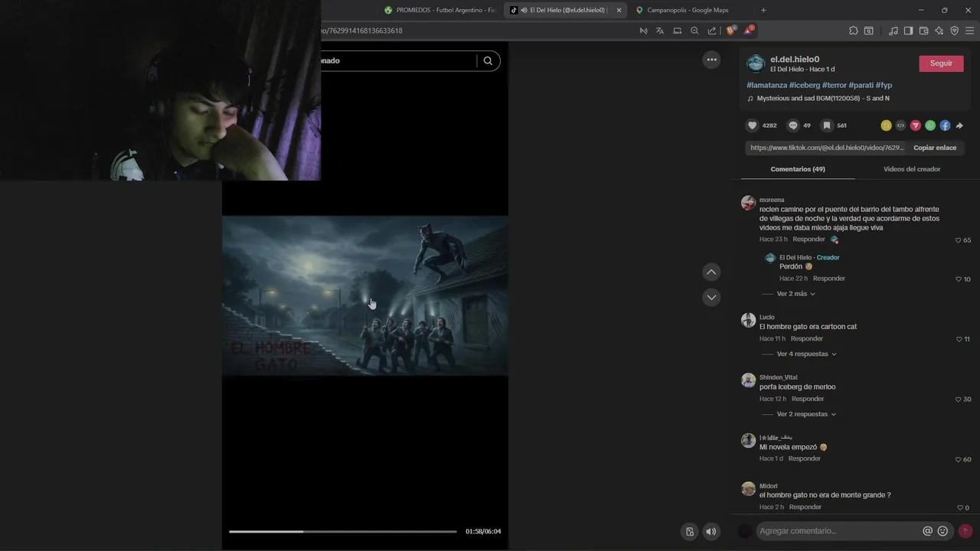Click Responder under Lucio's comment
The width and height of the screenshot is (980, 551).
tap(807, 338)
